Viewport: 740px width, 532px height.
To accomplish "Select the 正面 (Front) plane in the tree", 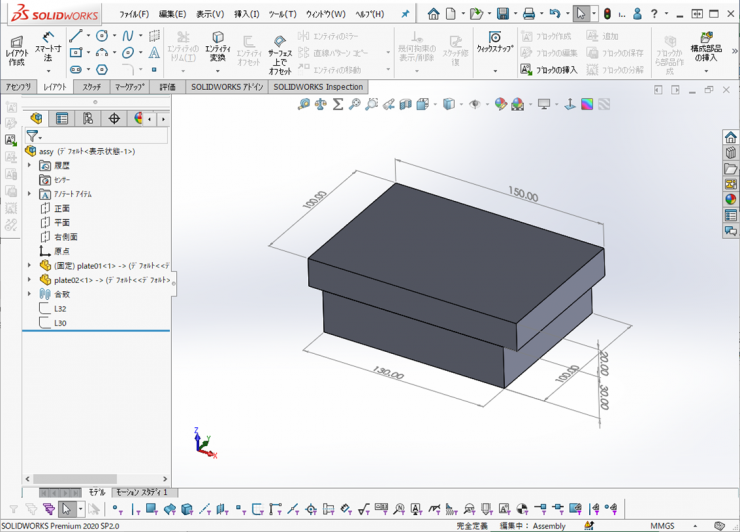I will coord(61,208).
